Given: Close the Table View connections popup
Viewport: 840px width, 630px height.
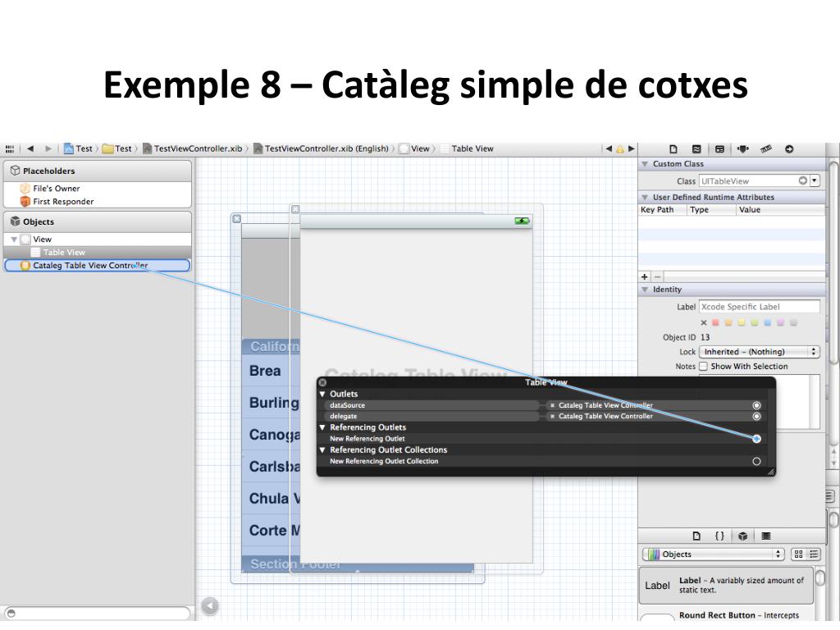Looking at the screenshot, I should pyautogui.click(x=322, y=382).
